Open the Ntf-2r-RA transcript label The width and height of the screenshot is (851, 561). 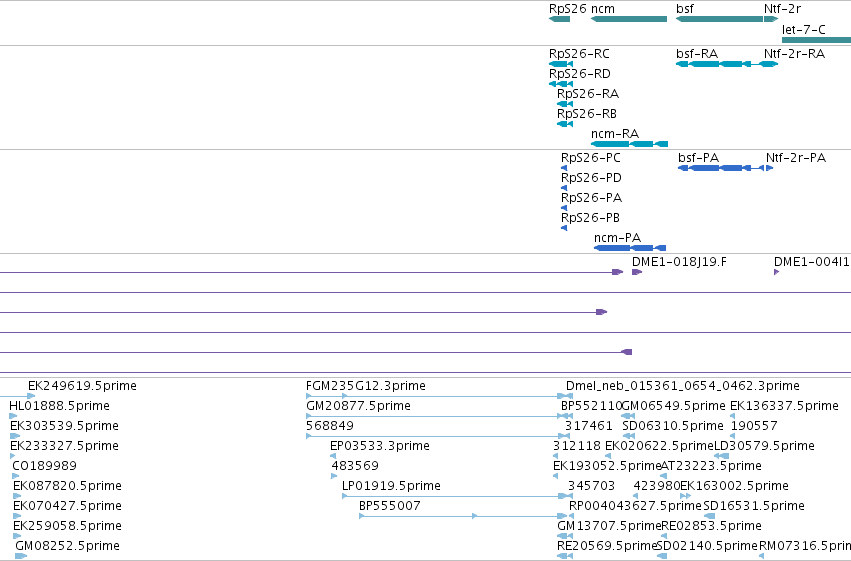pos(794,54)
